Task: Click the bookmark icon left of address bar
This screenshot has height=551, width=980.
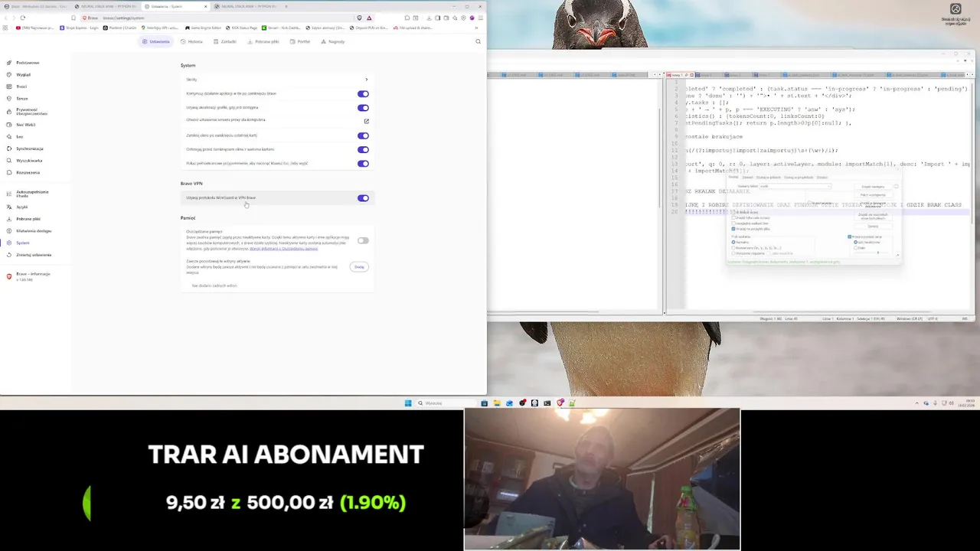Action: click(x=73, y=18)
